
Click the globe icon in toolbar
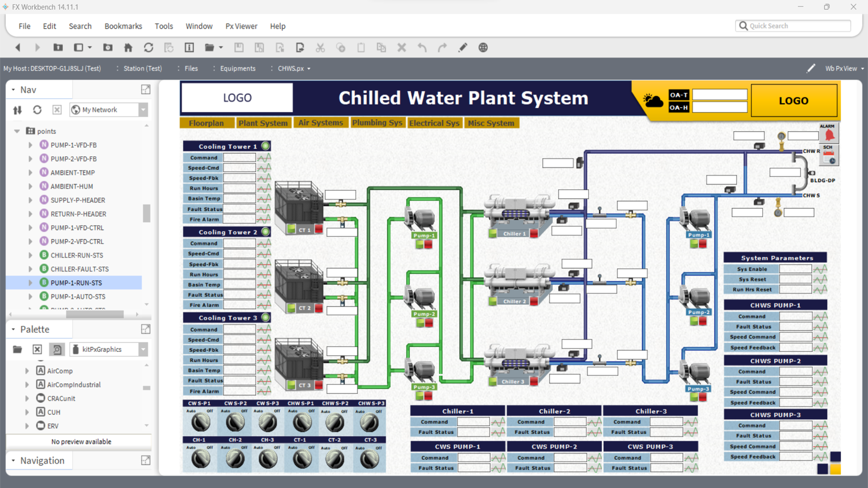[483, 48]
